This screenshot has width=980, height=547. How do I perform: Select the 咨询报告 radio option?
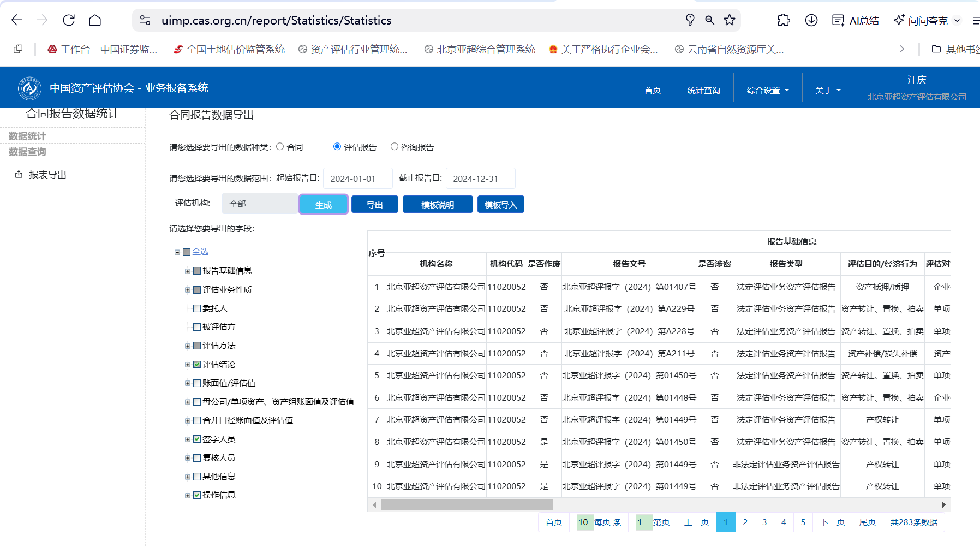coord(395,146)
